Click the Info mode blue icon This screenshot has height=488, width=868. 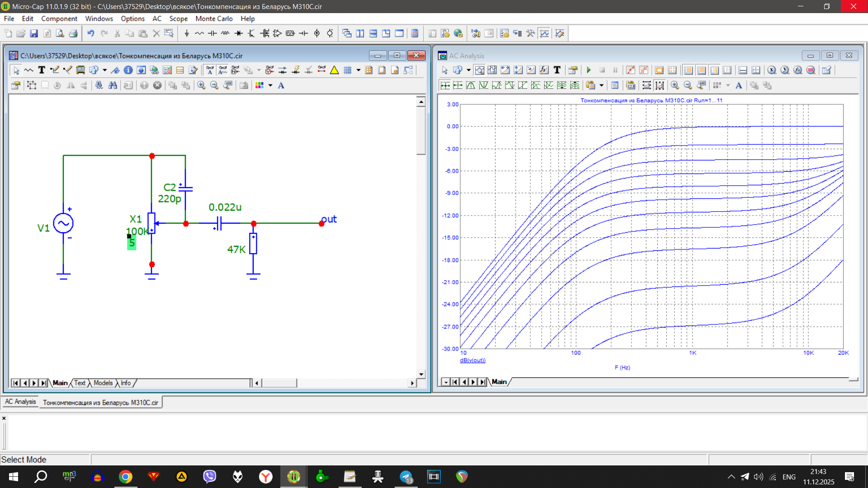pyautogui.click(x=128, y=70)
